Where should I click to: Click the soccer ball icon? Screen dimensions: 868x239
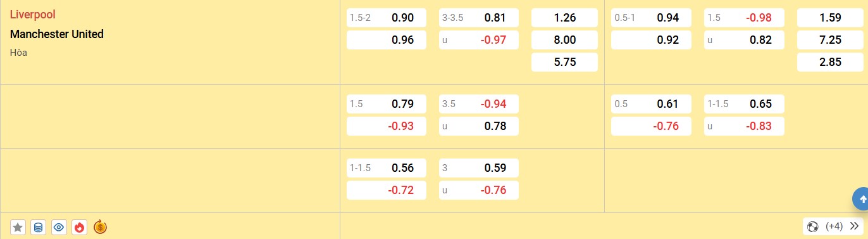coord(813,226)
